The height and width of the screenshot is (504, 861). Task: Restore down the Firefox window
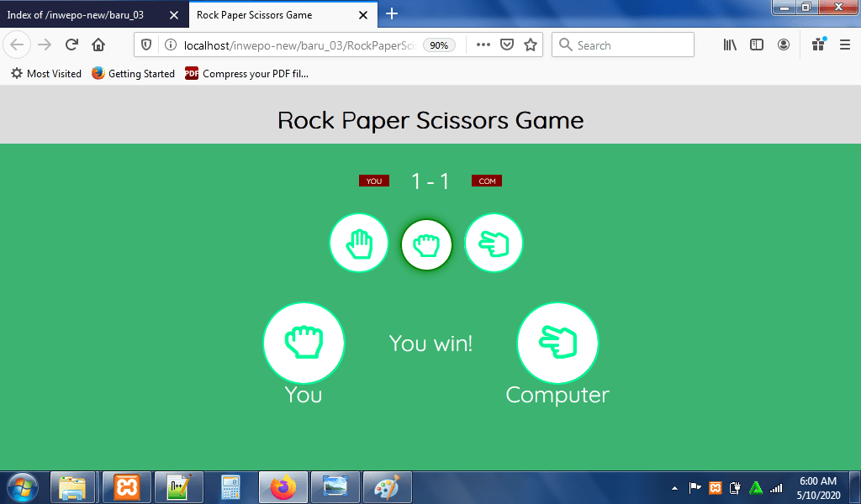[x=806, y=7]
